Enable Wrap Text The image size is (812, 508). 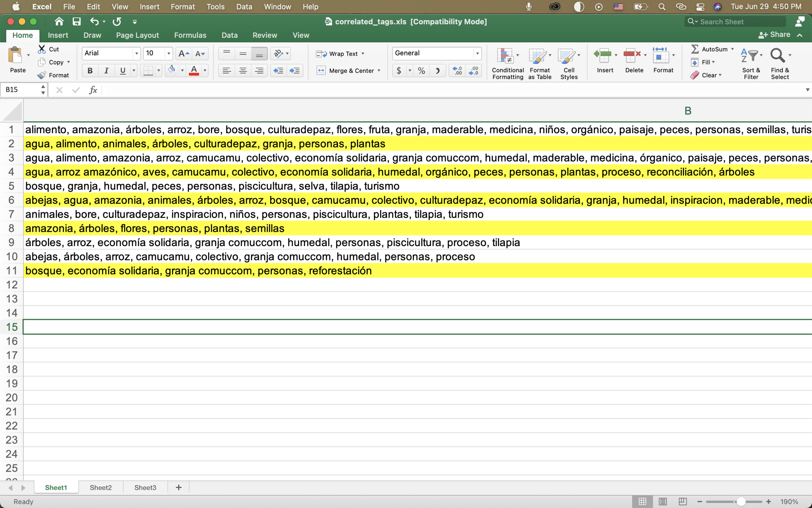click(339, 53)
